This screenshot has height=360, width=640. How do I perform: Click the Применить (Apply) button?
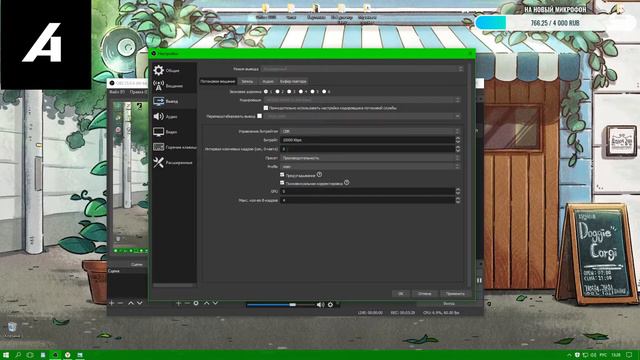tap(455, 293)
